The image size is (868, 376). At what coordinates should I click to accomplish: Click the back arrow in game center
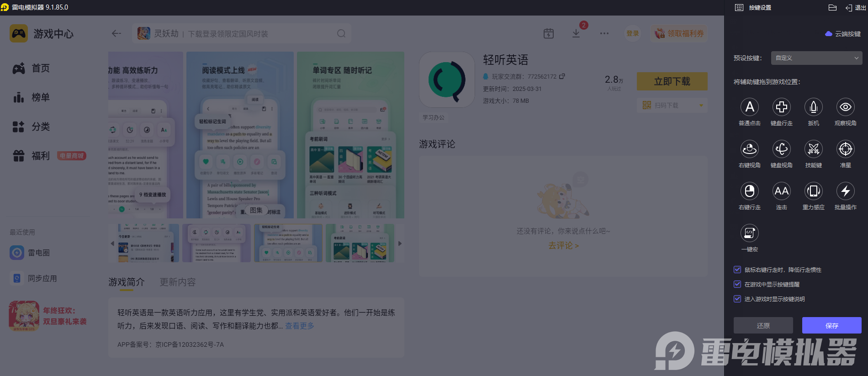(x=116, y=33)
